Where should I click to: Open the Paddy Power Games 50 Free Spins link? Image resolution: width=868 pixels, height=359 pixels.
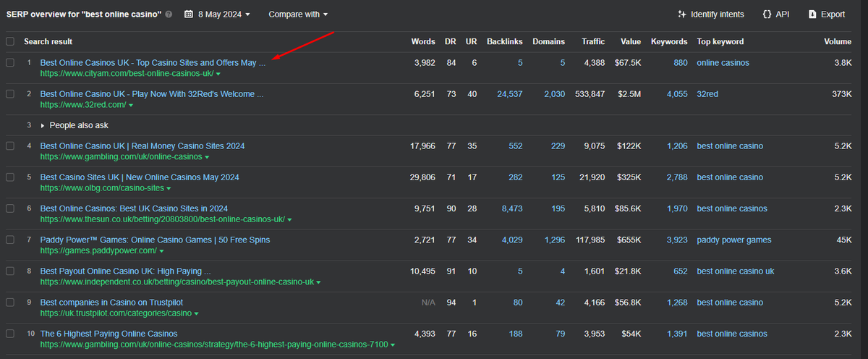(x=155, y=240)
